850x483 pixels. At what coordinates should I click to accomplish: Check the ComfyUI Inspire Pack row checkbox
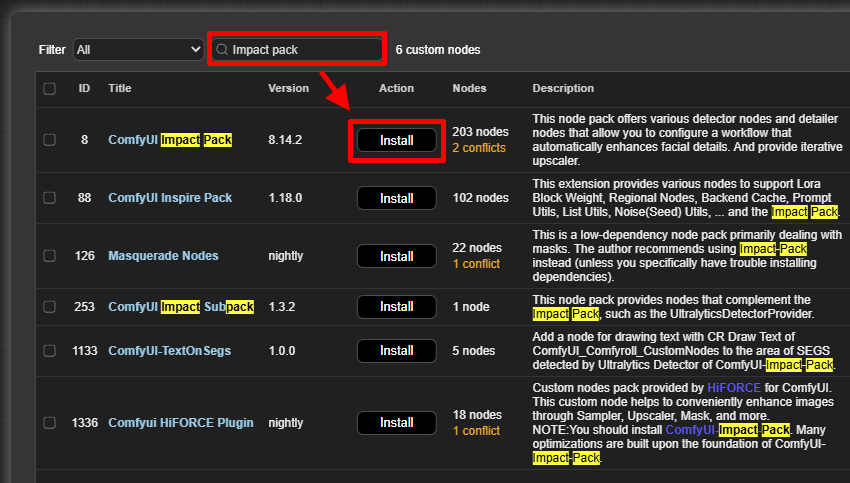click(x=49, y=198)
